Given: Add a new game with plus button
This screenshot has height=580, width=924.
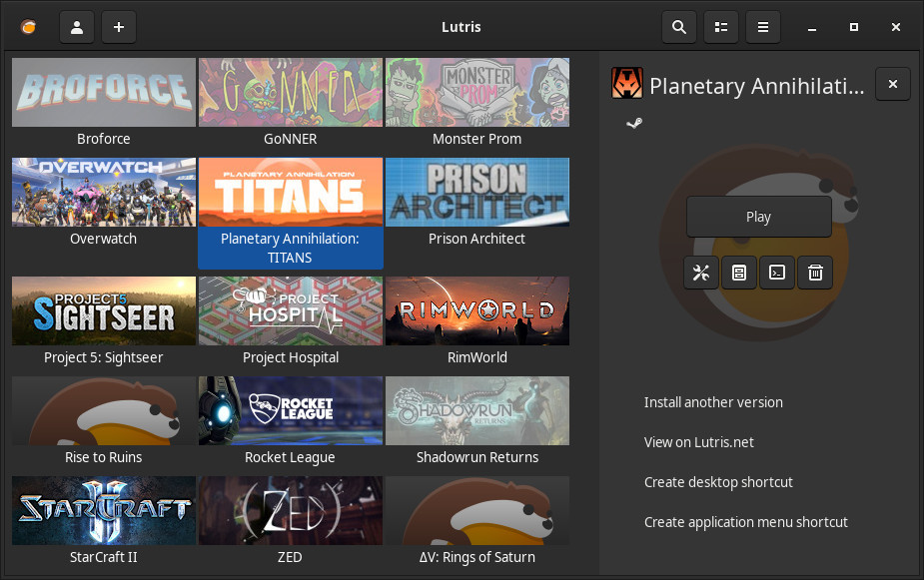Looking at the screenshot, I should 119,27.
